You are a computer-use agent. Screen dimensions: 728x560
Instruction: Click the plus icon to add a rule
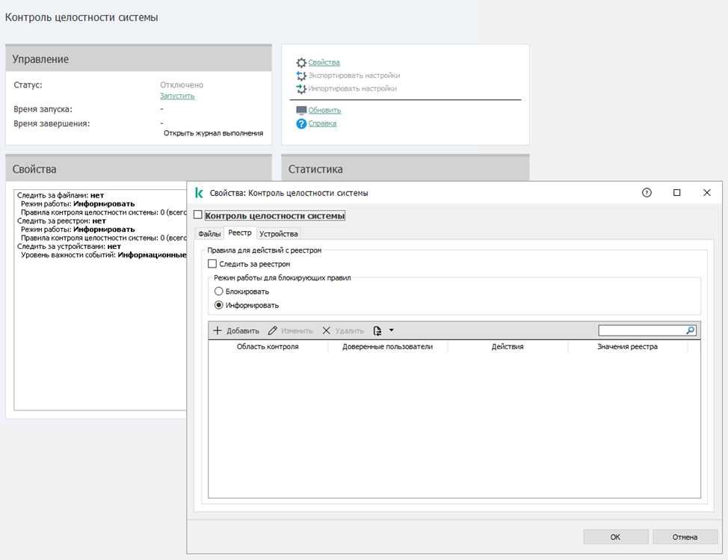(218, 330)
